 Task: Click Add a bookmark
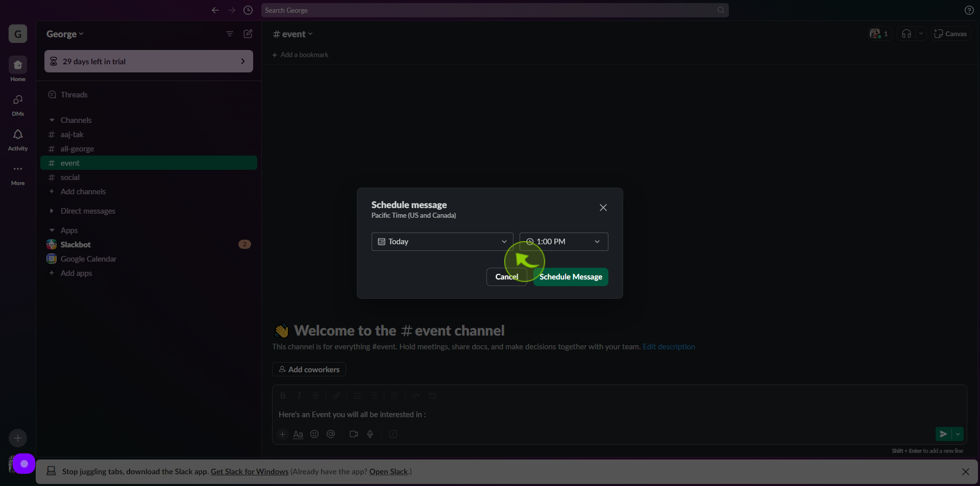coord(301,55)
